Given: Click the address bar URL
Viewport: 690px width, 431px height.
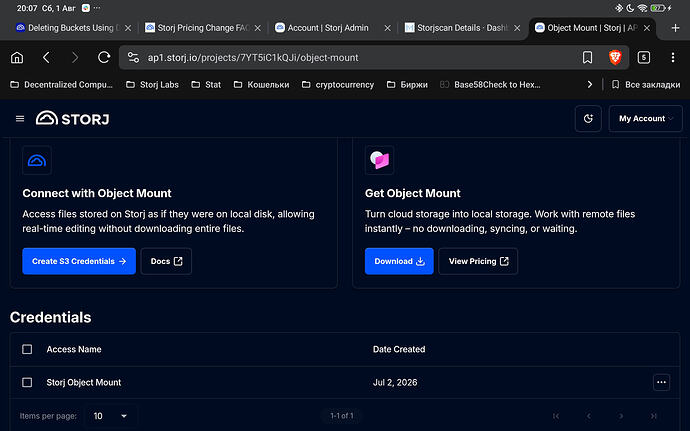Looking at the screenshot, I should point(253,58).
